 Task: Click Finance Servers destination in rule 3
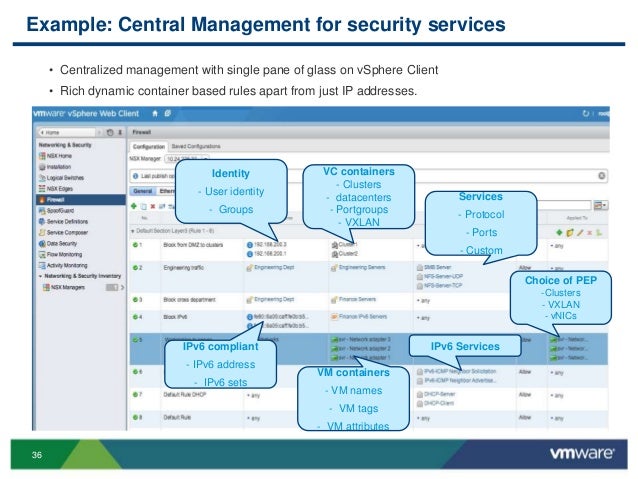[353, 300]
